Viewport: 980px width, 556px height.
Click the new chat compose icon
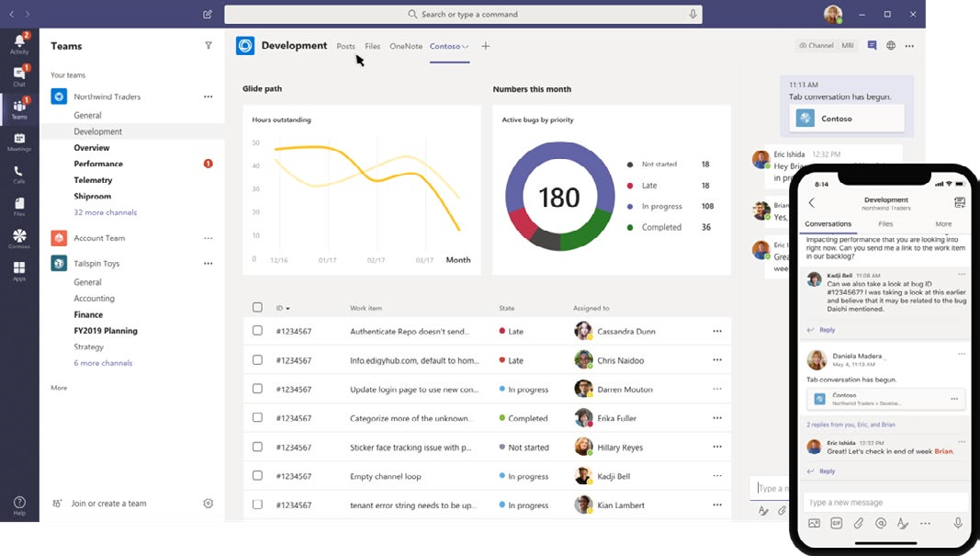coord(208,14)
